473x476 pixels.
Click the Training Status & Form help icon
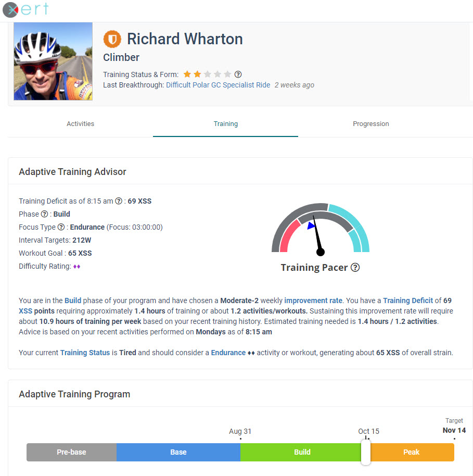coord(238,74)
